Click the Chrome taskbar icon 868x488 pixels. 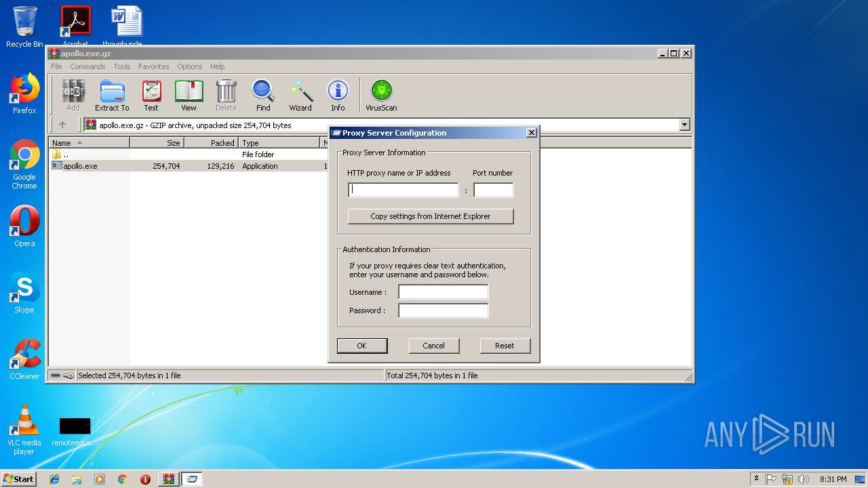(x=122, y=479)
